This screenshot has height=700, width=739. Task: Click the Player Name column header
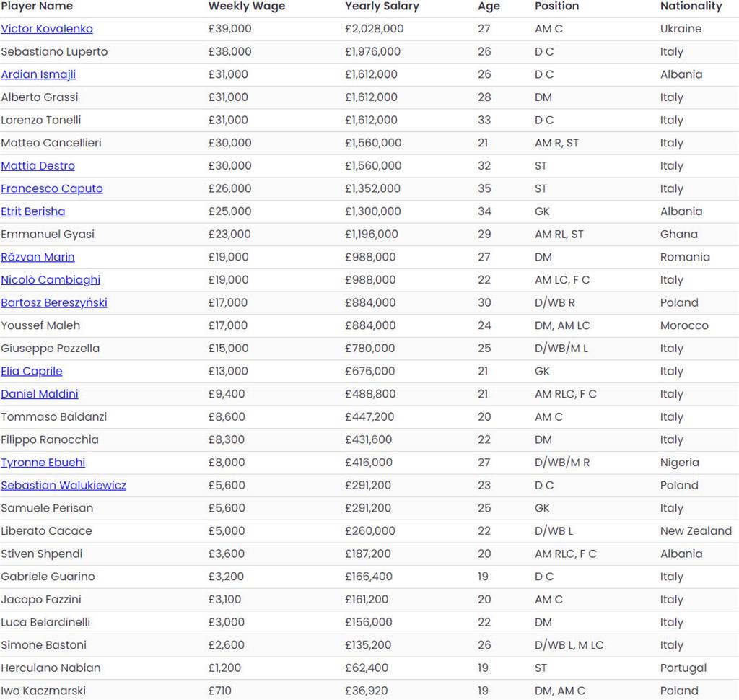(x=37, y=6)
